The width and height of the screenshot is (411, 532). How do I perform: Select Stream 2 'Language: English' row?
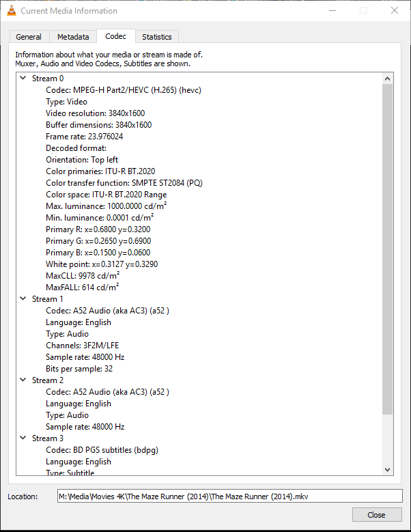79,404
